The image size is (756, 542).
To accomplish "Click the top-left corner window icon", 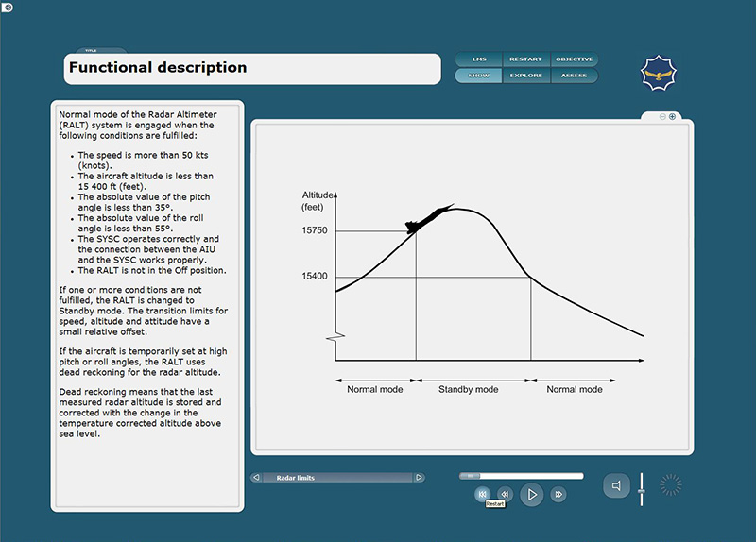I will [7, 8].
